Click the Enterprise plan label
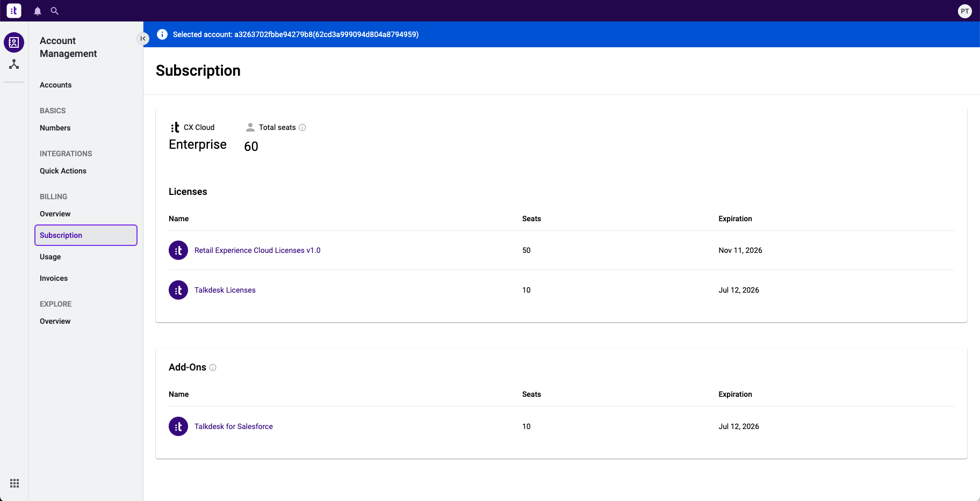Viewport: 980px width, 501px height. pyautogui.click(x=198, y=144)
